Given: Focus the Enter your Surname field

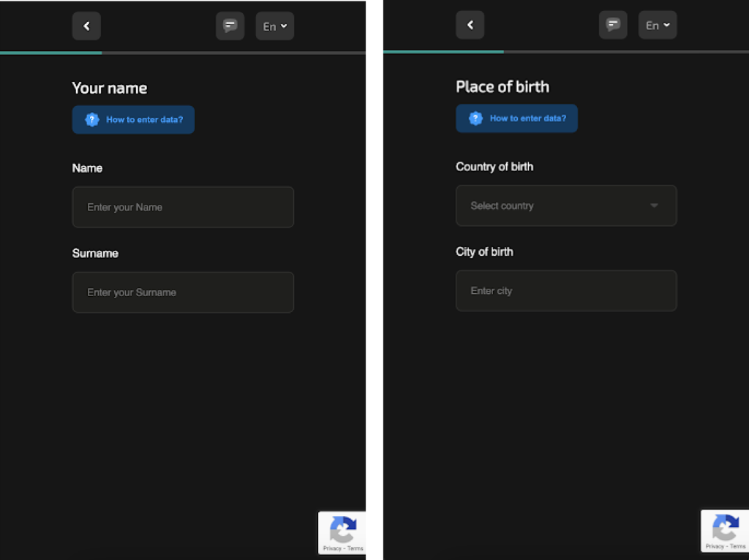Looking at the screenshot, I should tap(183, 292).
